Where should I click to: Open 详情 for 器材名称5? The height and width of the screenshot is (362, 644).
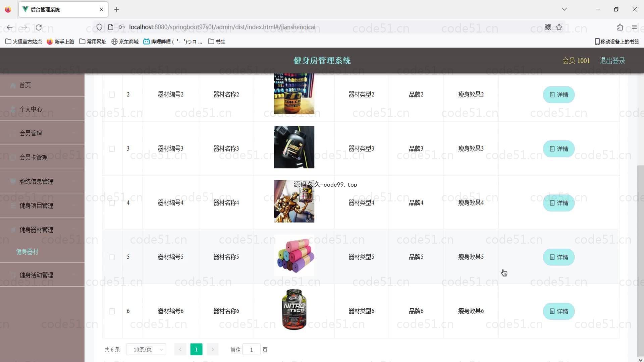click(559, 257)
